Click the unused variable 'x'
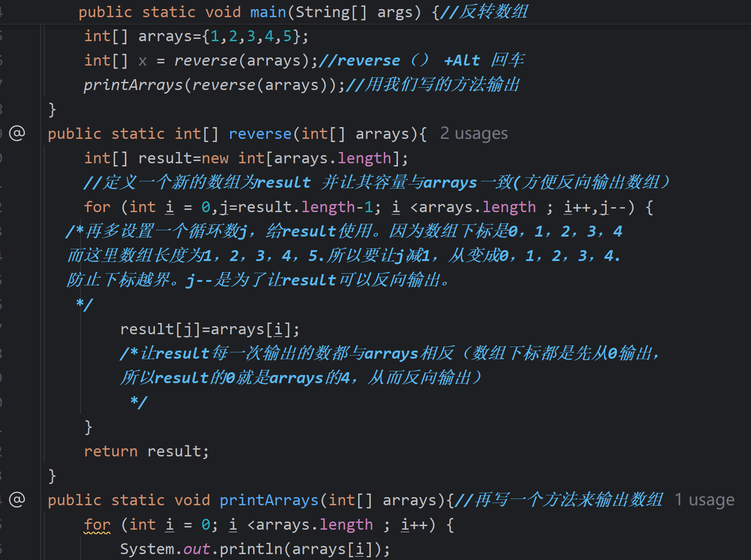 [x=143, y=61]
